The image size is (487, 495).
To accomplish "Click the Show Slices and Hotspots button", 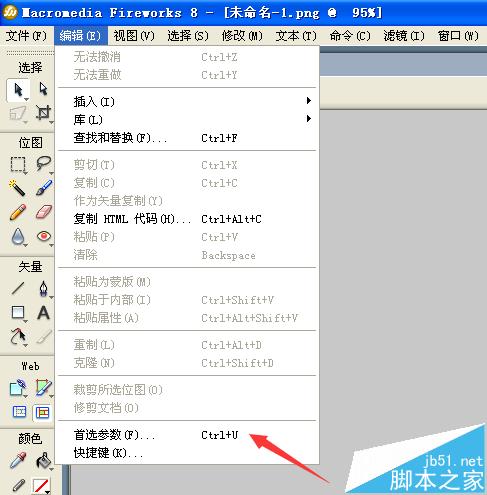I will click(x=42, y=413).
